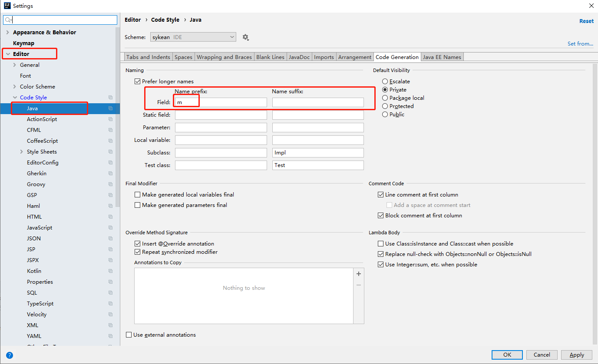Click the copy icon beside EditorConfig
598x364 pixels.
(x=110, y=163)
